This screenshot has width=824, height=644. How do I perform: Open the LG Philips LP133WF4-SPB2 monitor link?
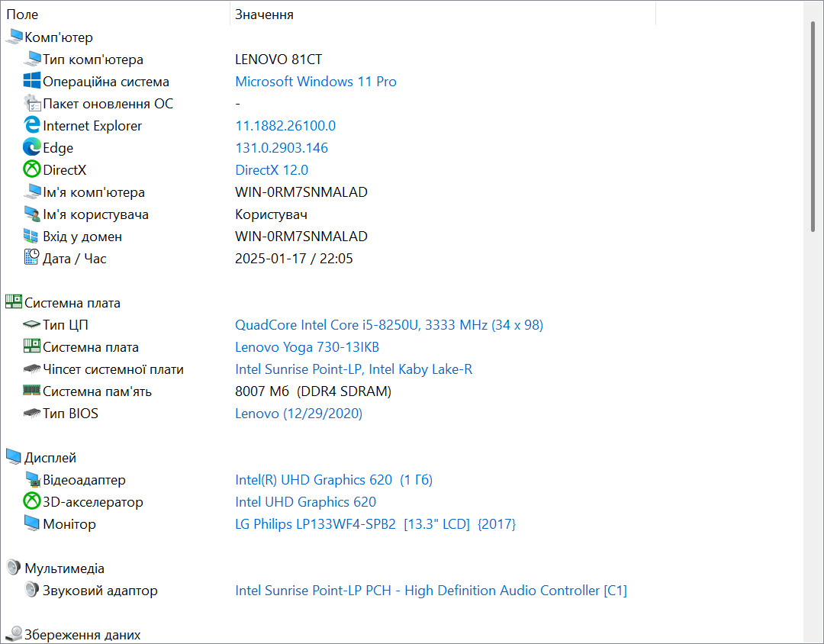pyautogui.click(x=375, y=524)
